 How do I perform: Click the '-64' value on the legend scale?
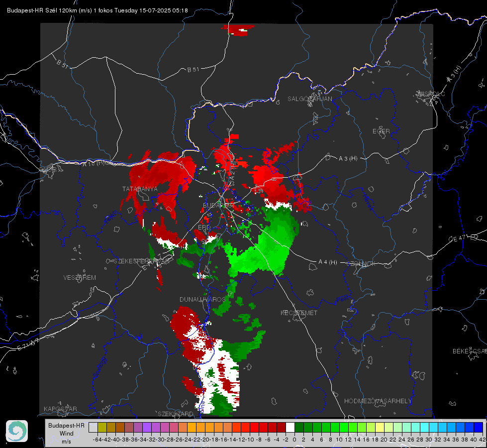(97, 440)
